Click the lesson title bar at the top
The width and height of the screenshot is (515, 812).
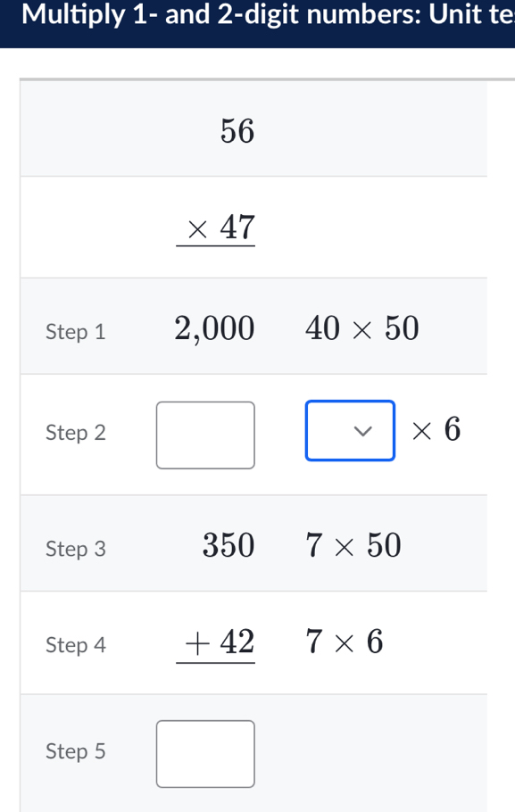click(x=257, y=15)
